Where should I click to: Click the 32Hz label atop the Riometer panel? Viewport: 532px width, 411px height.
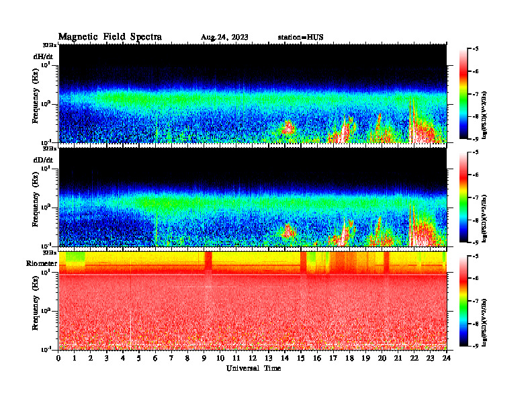pos(50,253)
